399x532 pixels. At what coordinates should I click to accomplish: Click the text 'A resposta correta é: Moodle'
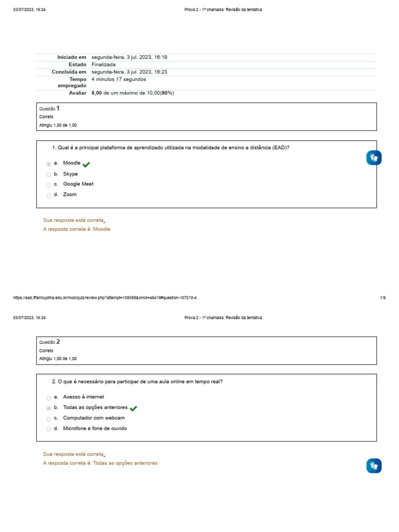[77, 229]
